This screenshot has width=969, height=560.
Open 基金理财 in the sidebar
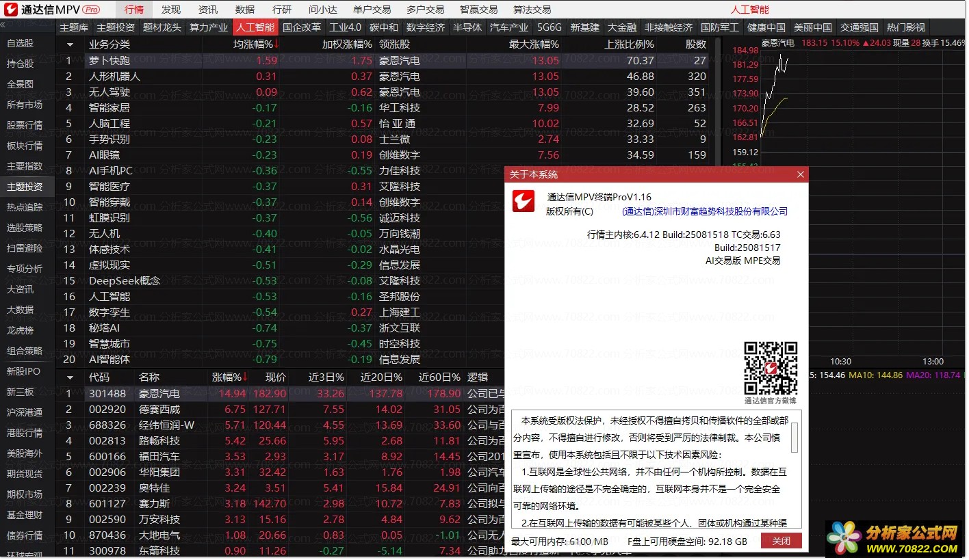point(25,515)
